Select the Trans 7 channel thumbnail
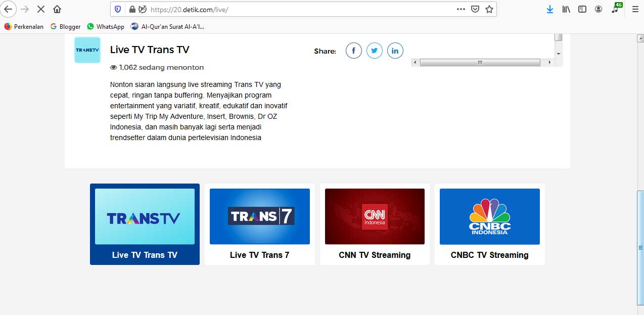644x315 pixels. pyautogui.click(x=260, y=216)
